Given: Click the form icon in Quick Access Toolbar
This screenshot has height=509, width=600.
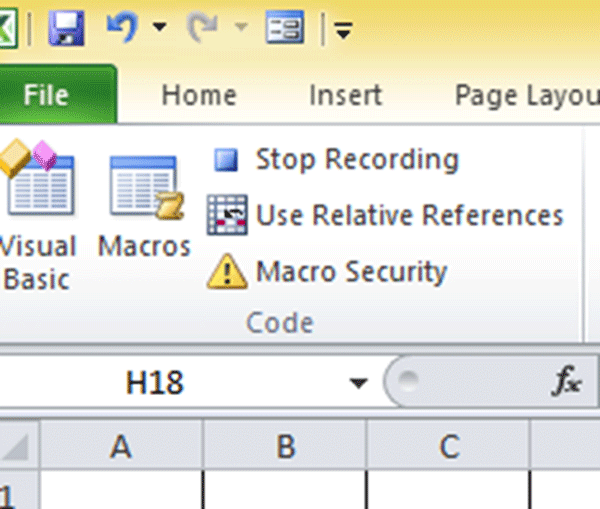Looking at the screenshot, I should pyautogui.click(x=285, y=27).
